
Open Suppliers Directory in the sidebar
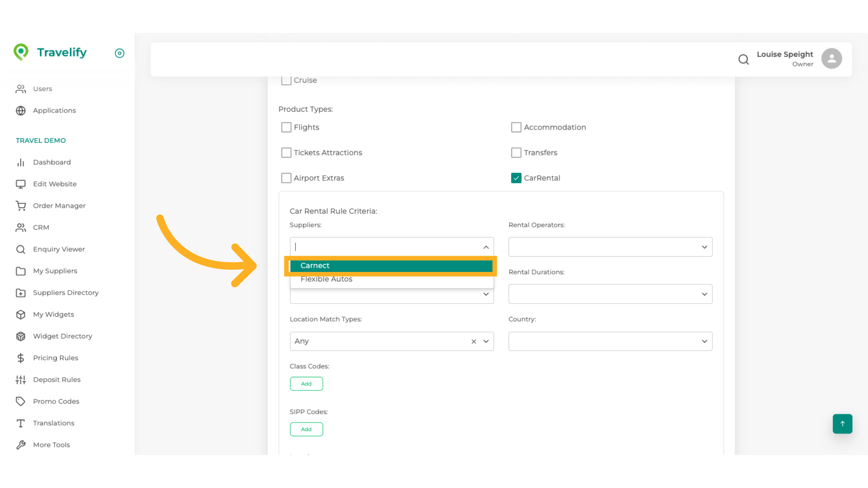(66, 293)
